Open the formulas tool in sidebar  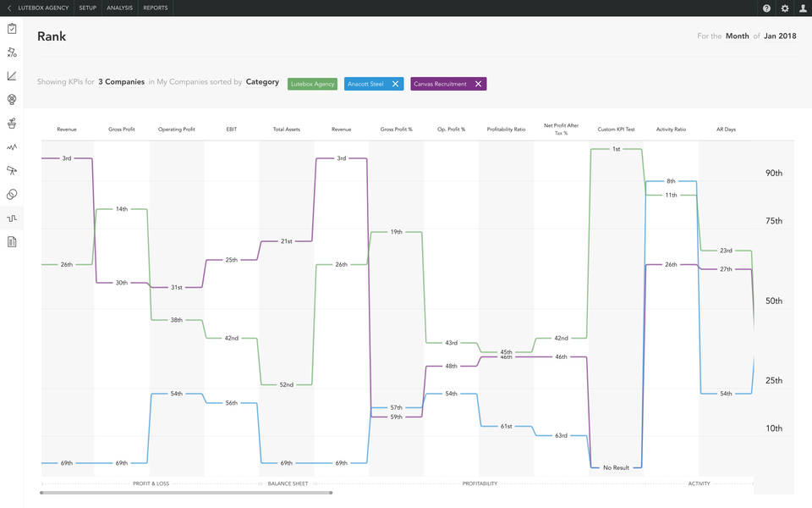[x=12, y=52]
